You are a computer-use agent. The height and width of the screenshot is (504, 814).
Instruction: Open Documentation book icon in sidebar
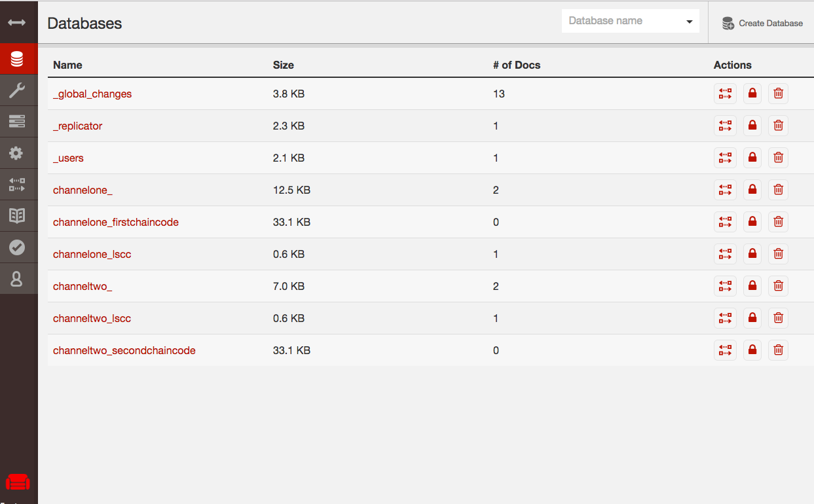[17, 216]
